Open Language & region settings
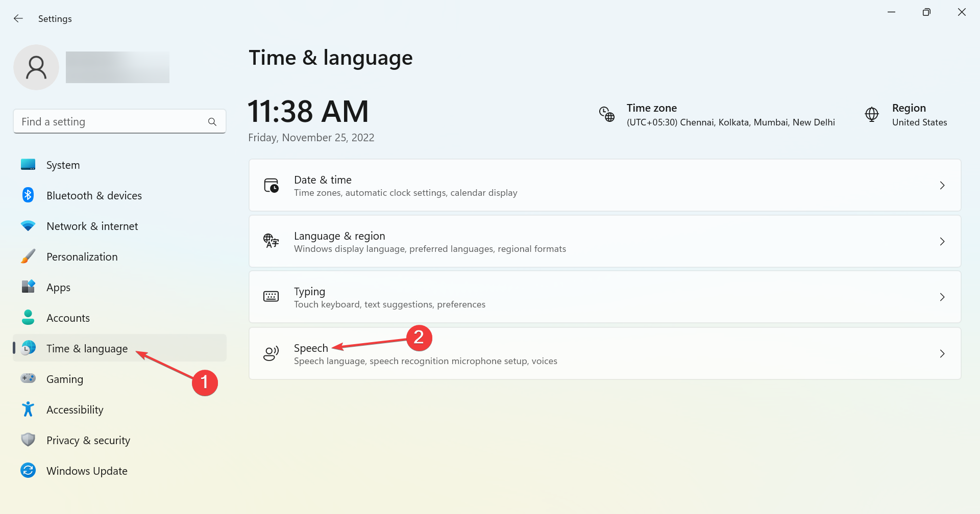 [605, 241]
